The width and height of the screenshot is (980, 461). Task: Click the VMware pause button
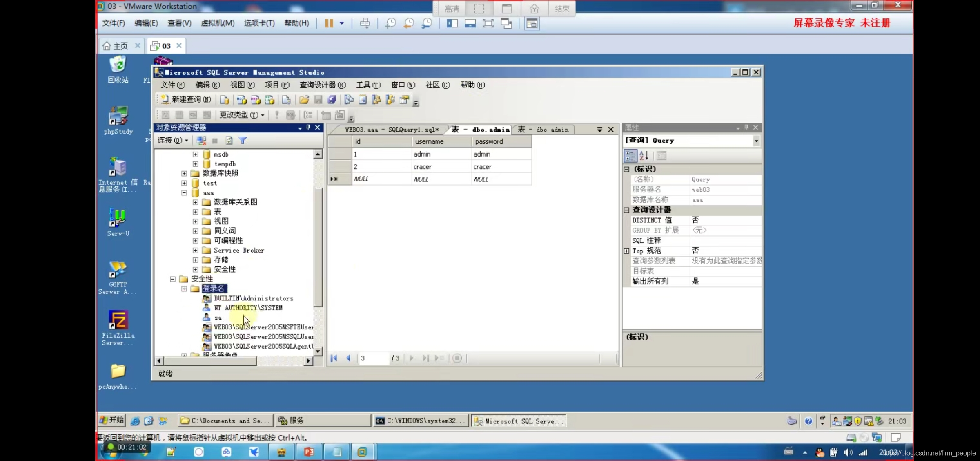[x=329, y=23]
